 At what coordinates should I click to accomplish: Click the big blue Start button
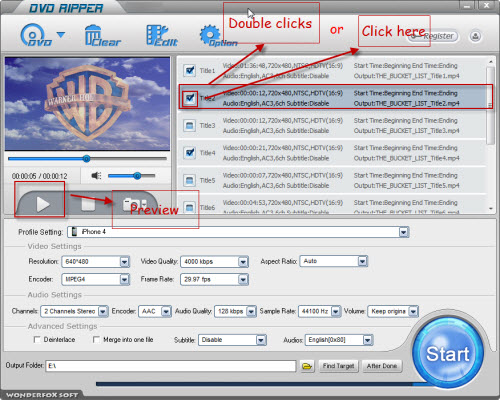pyautogui.click(x=448, y=353)
